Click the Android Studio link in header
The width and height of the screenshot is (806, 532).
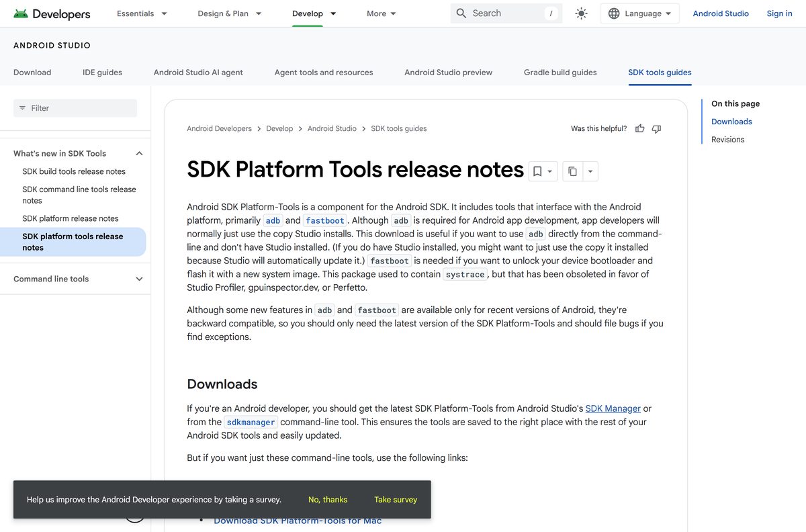[x=721, y=13]
